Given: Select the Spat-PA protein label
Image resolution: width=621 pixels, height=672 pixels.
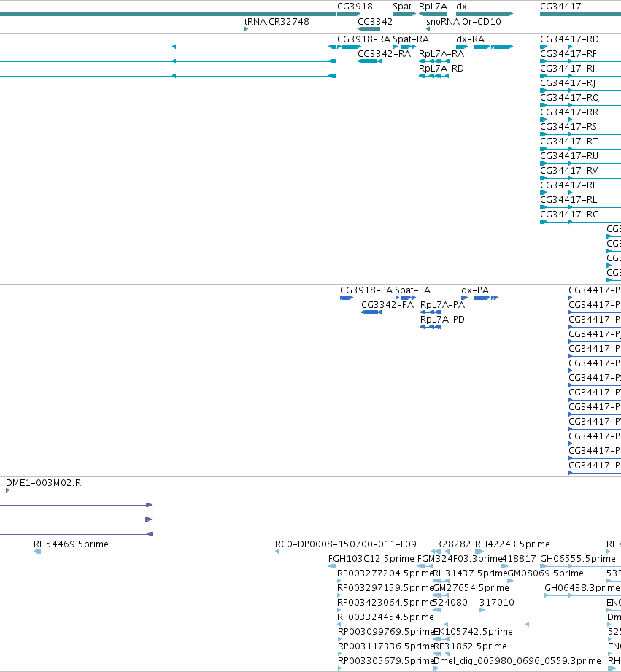Looking at the screenshot, I should 413,290.
